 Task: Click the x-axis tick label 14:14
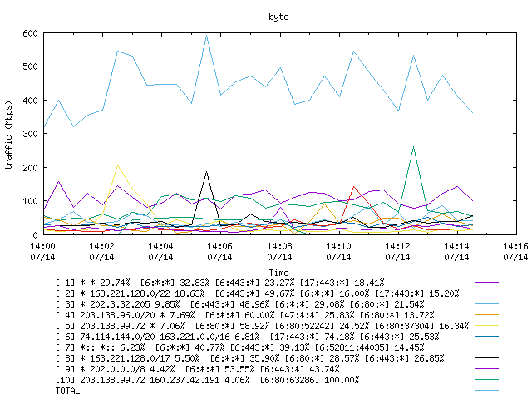(x=456, y=246)
